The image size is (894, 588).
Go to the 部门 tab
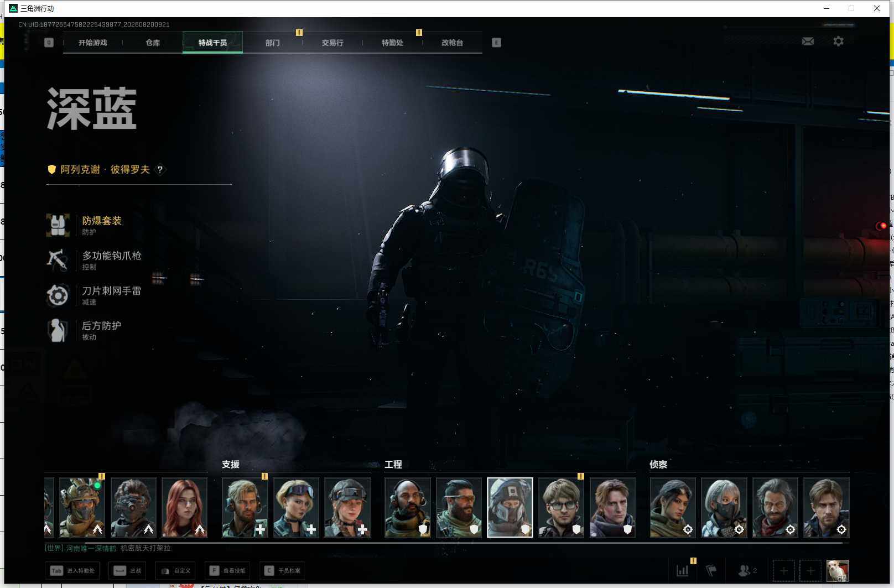[272, 43]
